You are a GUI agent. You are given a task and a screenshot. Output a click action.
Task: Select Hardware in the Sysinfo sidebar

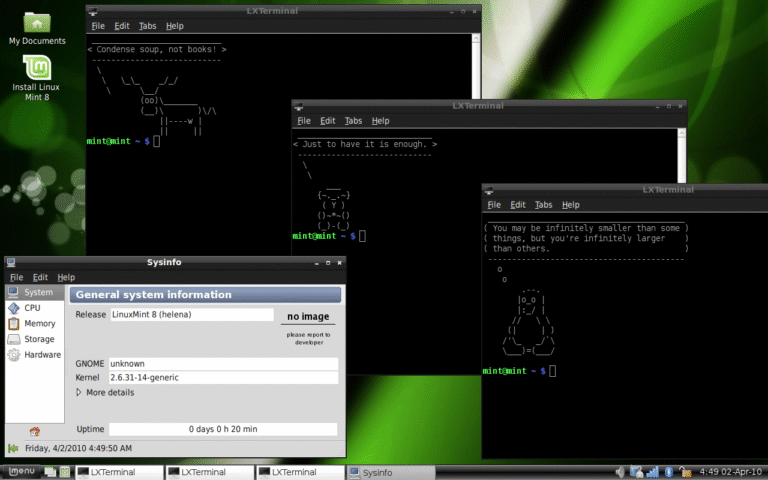tap(41, 355)
